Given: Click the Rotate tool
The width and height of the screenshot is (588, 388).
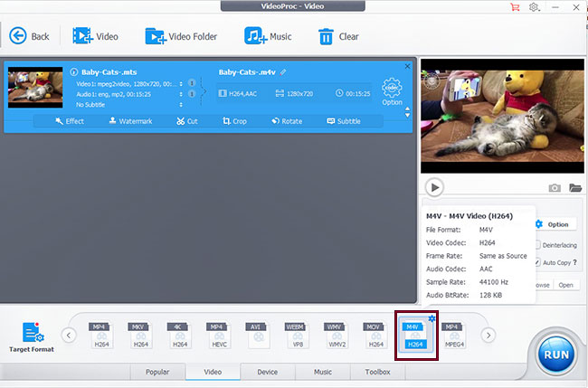Looking at the screenshot, I should 286,121.
